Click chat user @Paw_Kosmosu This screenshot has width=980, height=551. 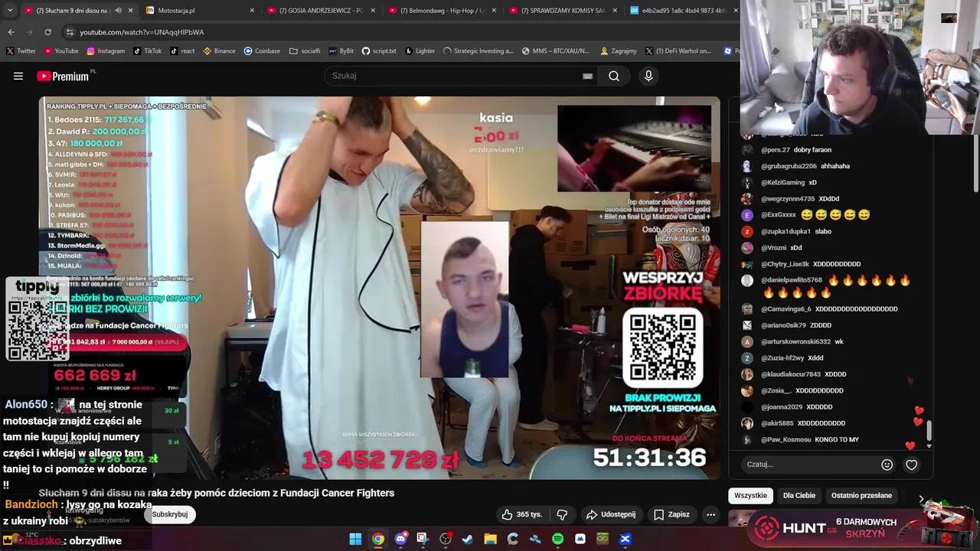tap(786, 439)
